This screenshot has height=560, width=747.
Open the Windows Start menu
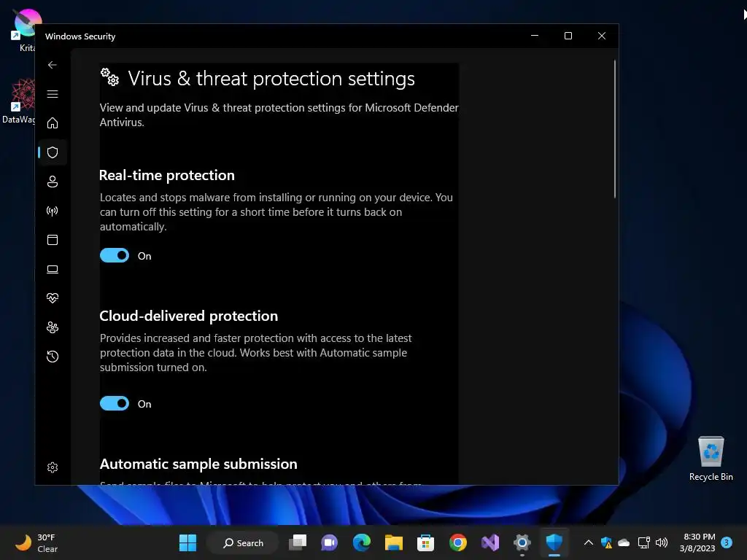click(x=187, y=542)
